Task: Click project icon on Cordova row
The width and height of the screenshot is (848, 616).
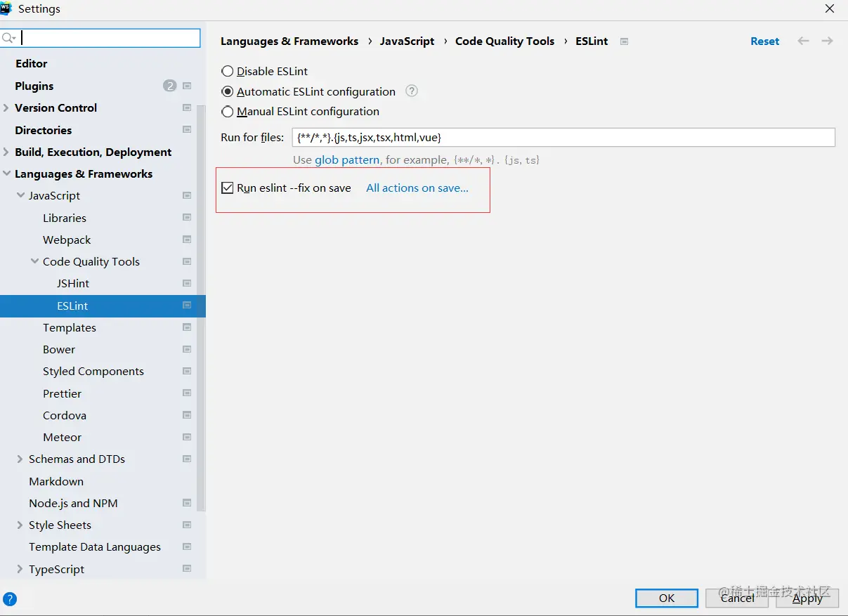Action: coord(187,415)
